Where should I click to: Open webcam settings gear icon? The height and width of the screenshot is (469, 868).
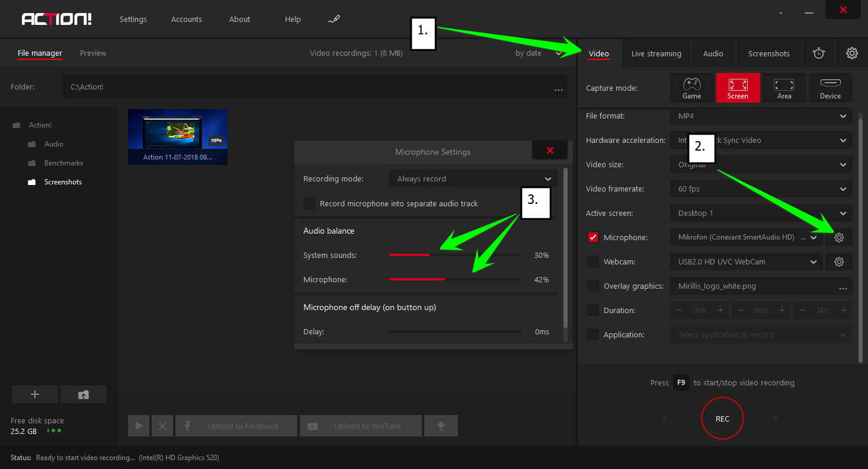coord(839,262)
